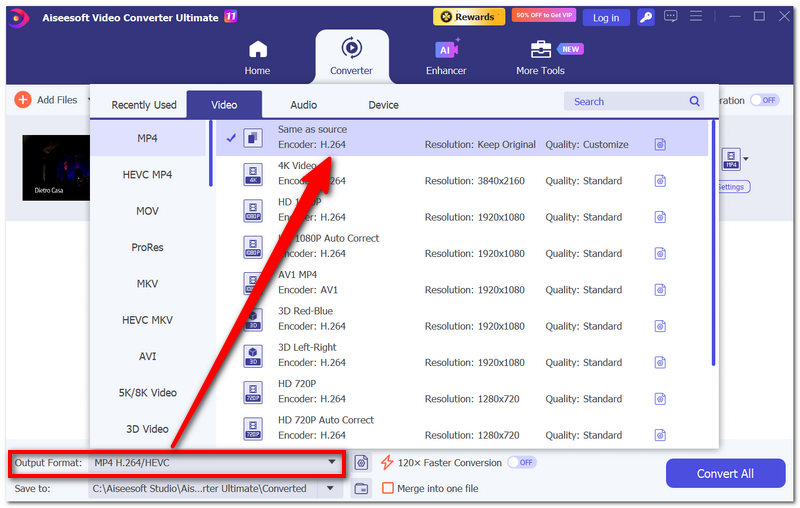
Task: Select 5K/8K Video format
Action: pos(147,393)
